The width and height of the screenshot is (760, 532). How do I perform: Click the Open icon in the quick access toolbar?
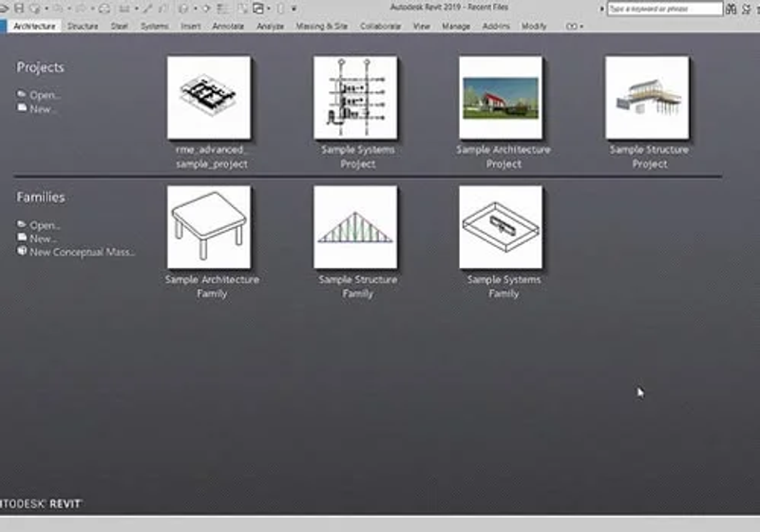[4, 9]
